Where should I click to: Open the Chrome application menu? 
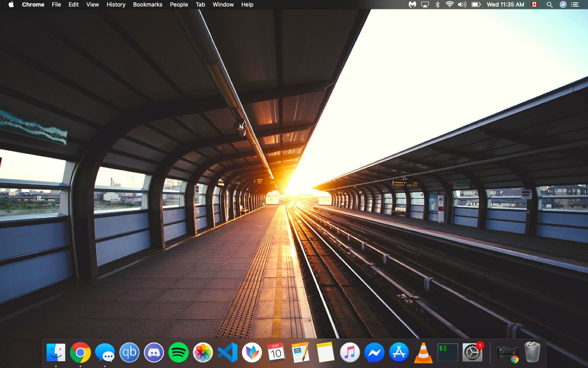33,4
